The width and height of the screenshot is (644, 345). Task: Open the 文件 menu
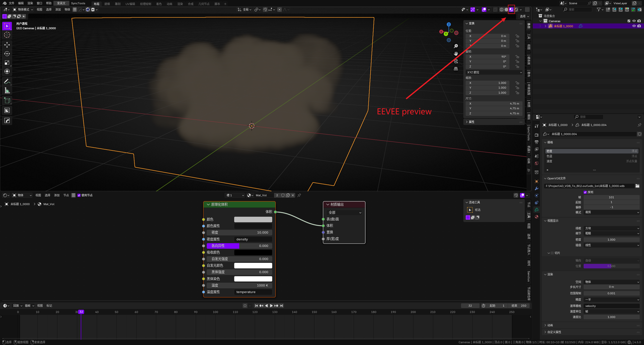12,3
